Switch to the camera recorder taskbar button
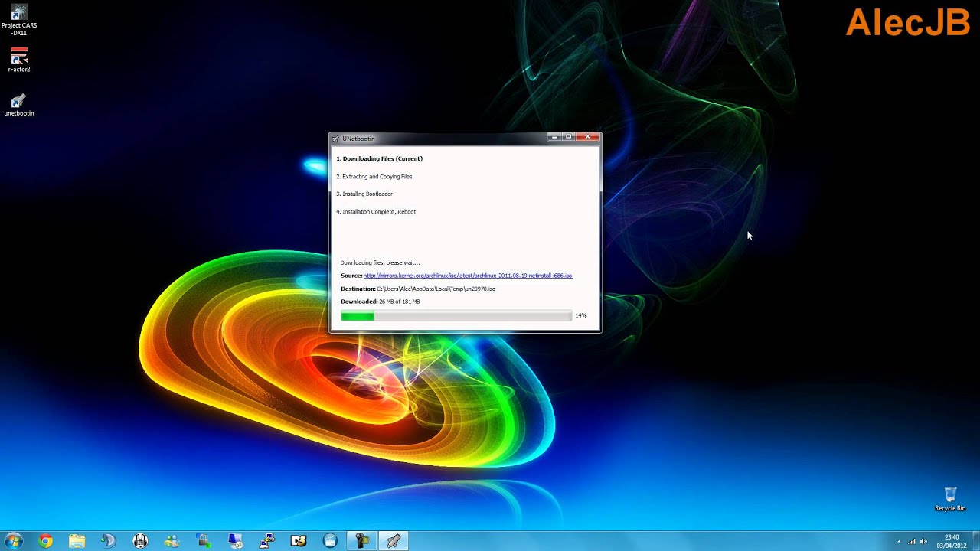Viewport: 980px width, 551px height. [361, 541]
